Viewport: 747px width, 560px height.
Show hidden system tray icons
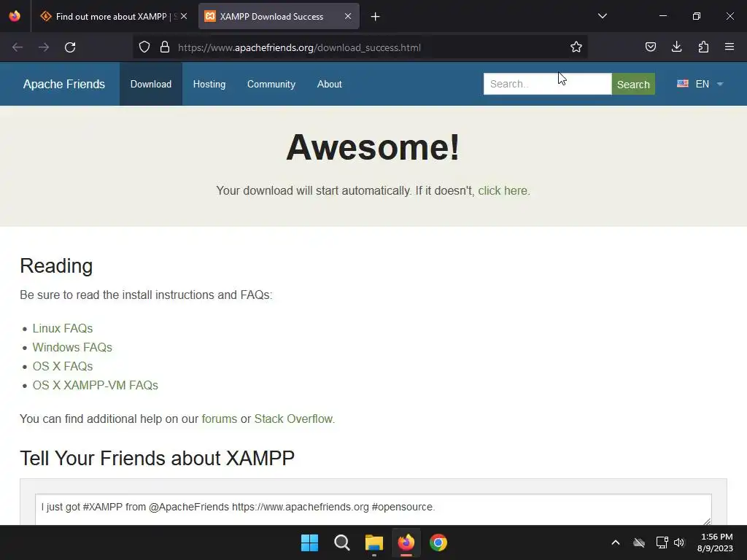pos(616,542)
